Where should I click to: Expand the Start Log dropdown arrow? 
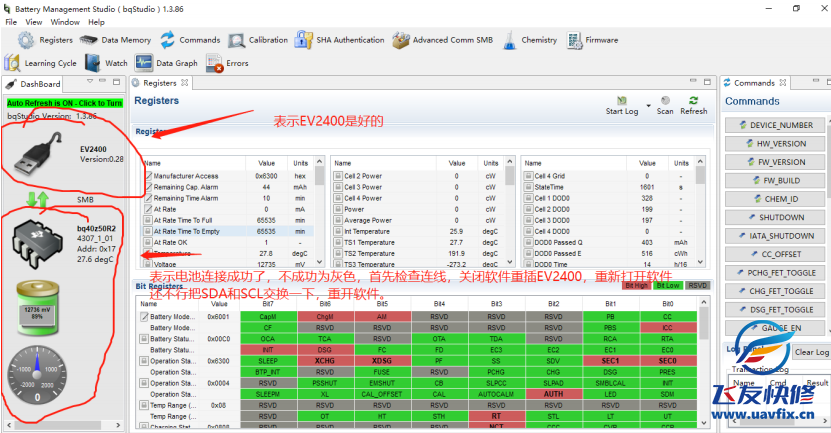tap(647, 104)
